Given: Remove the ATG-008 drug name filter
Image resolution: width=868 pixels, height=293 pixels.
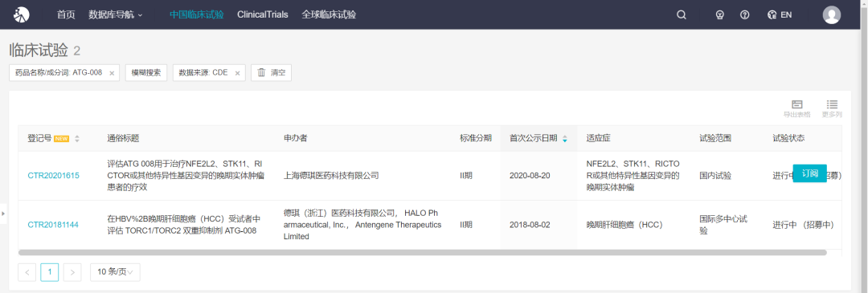Looking at the screenshot, I should (x=112, y=73).
